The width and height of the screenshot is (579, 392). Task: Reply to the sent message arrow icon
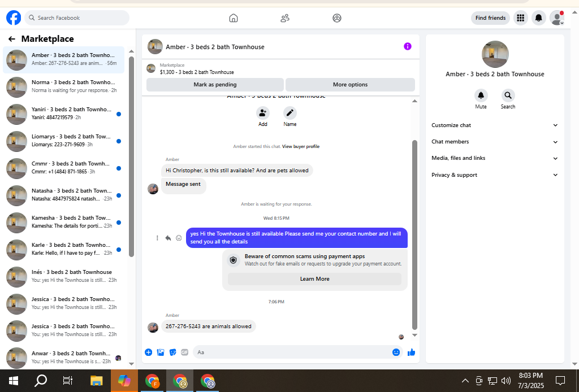pyautogui.click(x=168, y=238)
